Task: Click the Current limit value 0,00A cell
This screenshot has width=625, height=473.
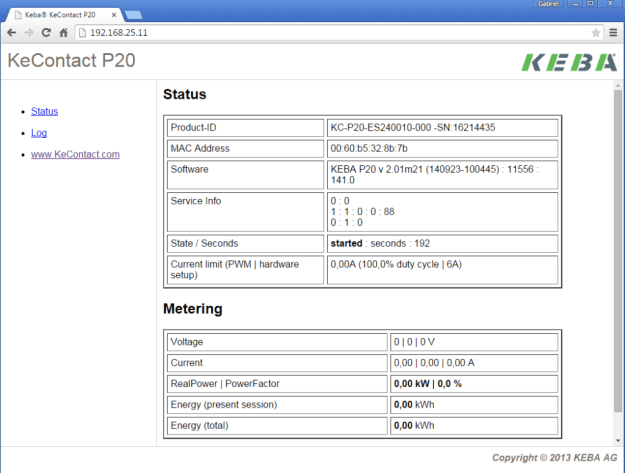Action: click(442, 270)
